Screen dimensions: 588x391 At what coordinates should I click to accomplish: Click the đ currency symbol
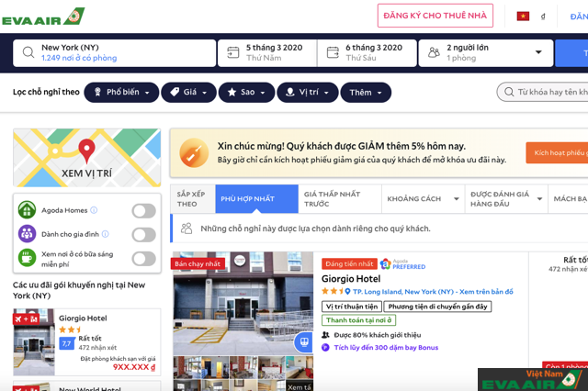(x=543, y=17)
